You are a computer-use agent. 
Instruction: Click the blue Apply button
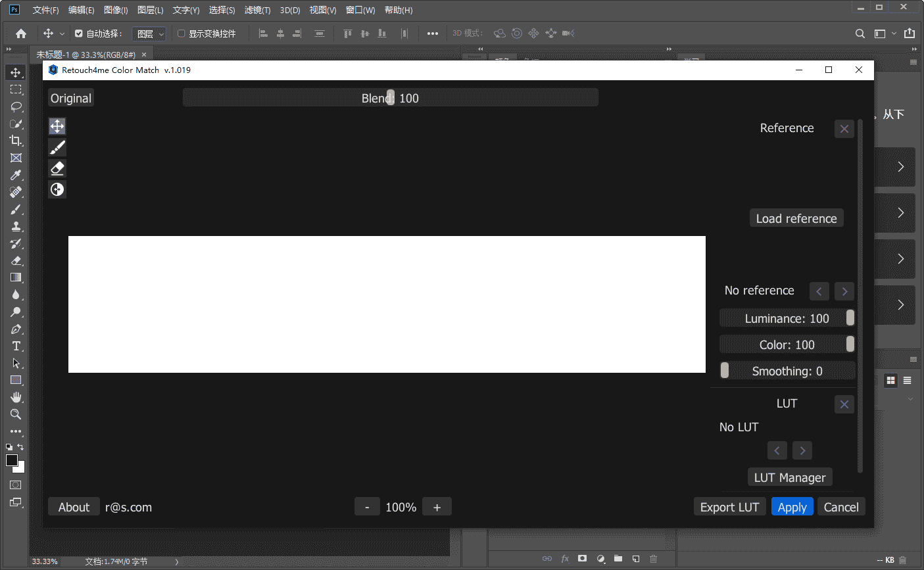[792, 507]
